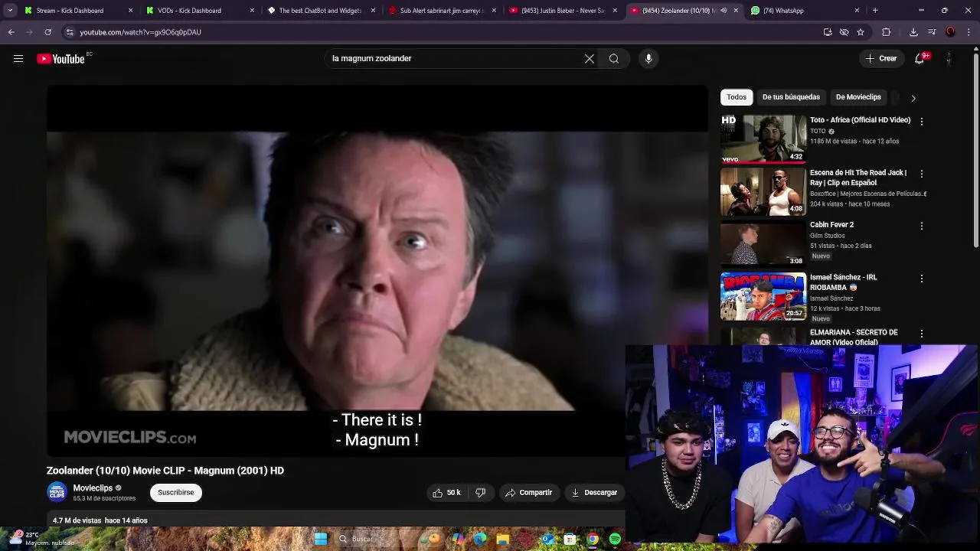Open weather widget showing 23°C
Image resolution: width=980 pixels, height=551 pixels.
click(x=42, y=539)
